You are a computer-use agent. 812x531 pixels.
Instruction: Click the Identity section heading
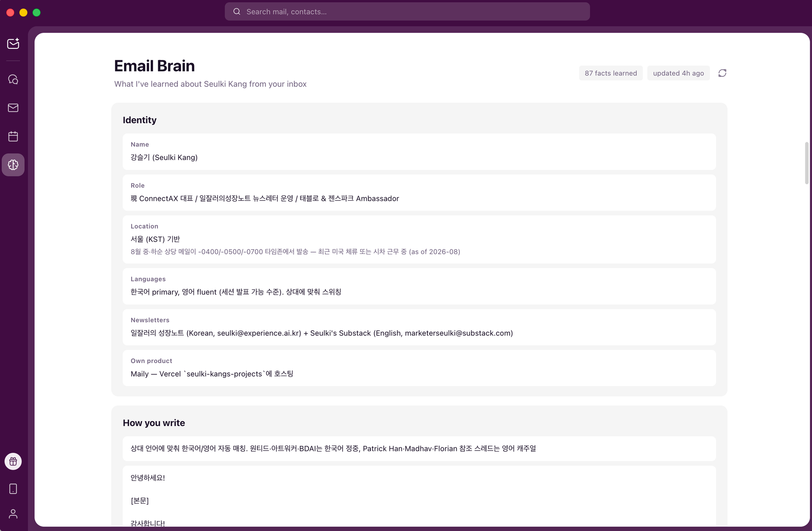point(140,120)
